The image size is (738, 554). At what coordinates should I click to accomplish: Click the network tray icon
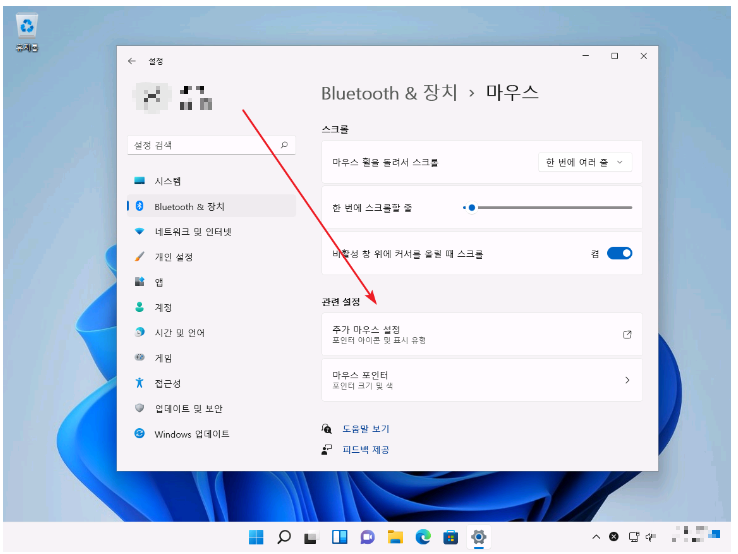(x=634, y=537)
